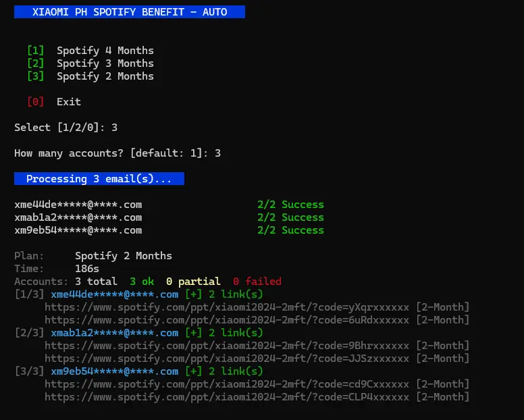Open the link with code=cd9Cxxxxxx
The width and height of the screenshot is (524, 420).
pos(227,384)
